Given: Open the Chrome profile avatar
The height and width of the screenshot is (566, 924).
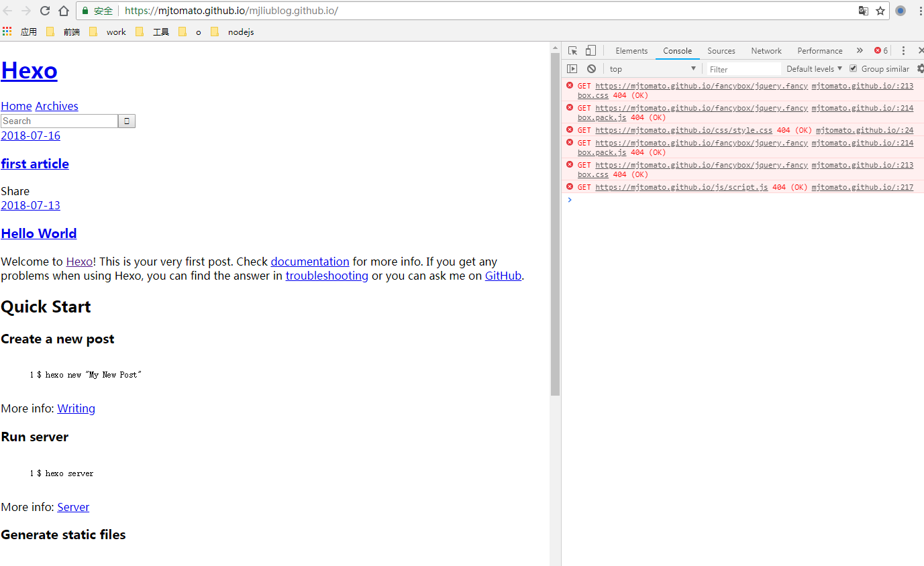Looking at the screenshot, I should pos(899,11).
